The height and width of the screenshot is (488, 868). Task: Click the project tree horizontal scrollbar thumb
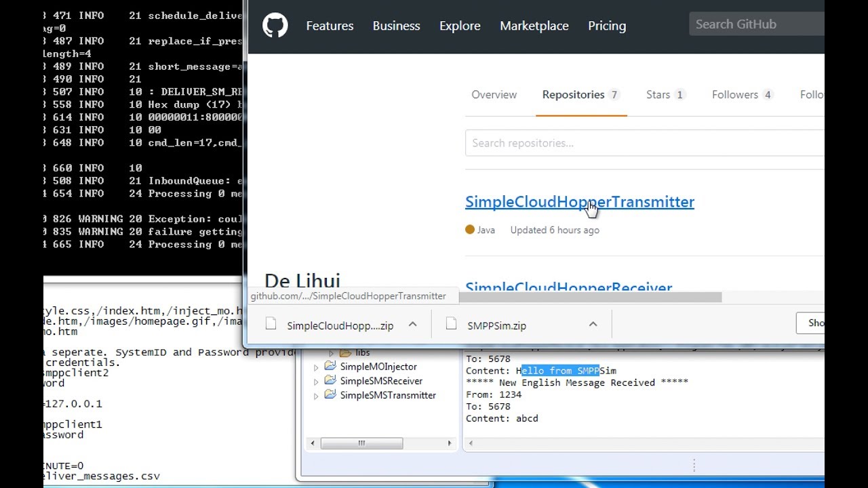[x=361, y=443]
